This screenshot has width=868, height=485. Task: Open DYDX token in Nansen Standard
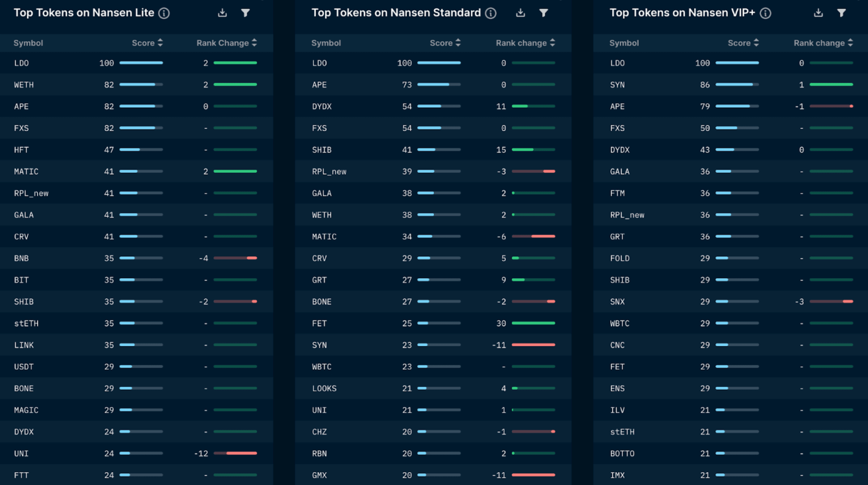(x=322, y=107)
